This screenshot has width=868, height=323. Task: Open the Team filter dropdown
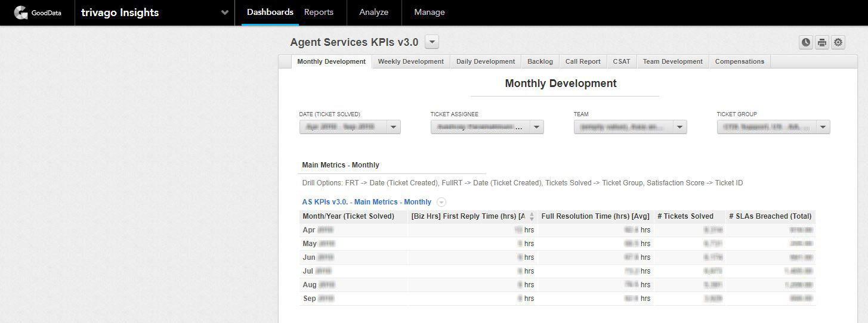point(679,127)
